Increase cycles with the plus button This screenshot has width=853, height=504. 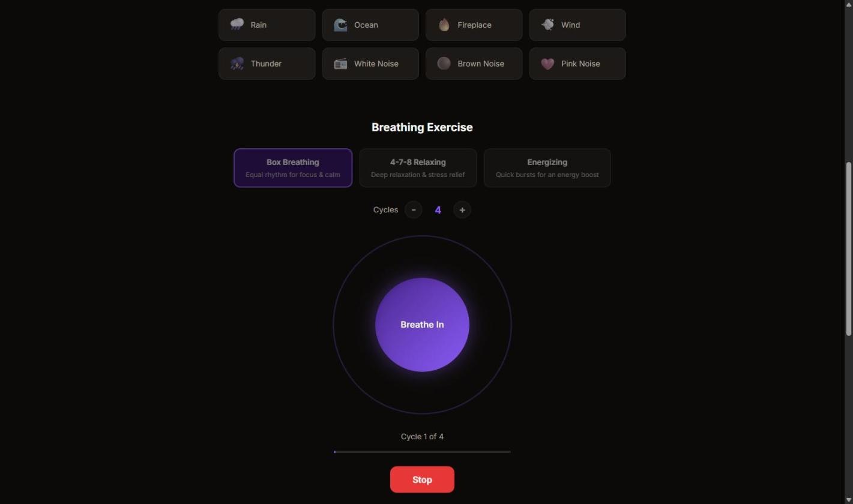point(462,210)
